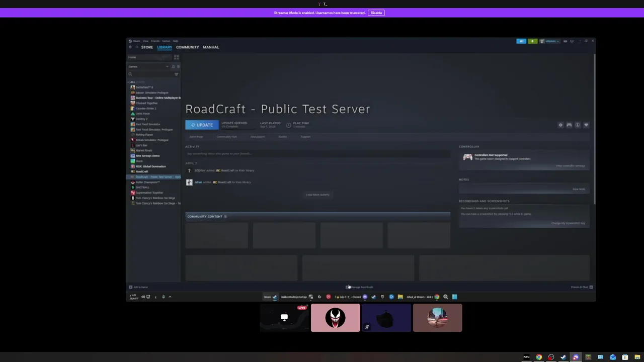This screenshot has width=644, height=362.
Task: Open View controller settings link
Action: click(x=571, y=166)
